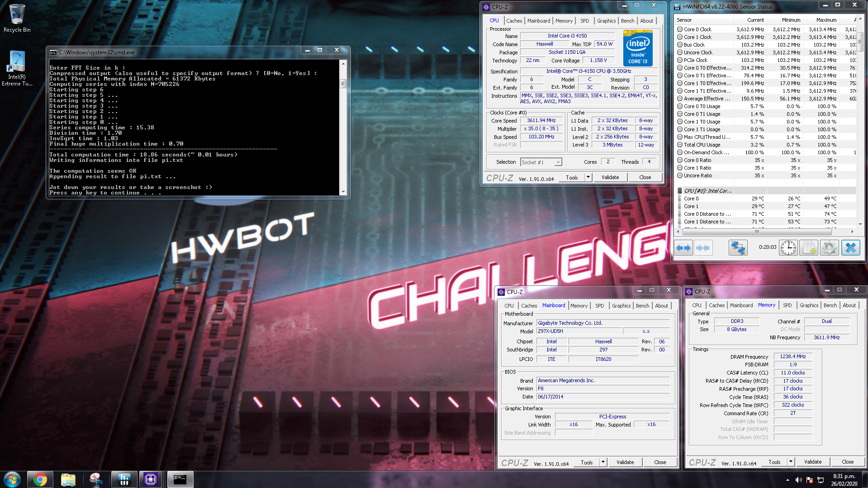Open the Bench tab in top CPU-Z

coord(627,21)
